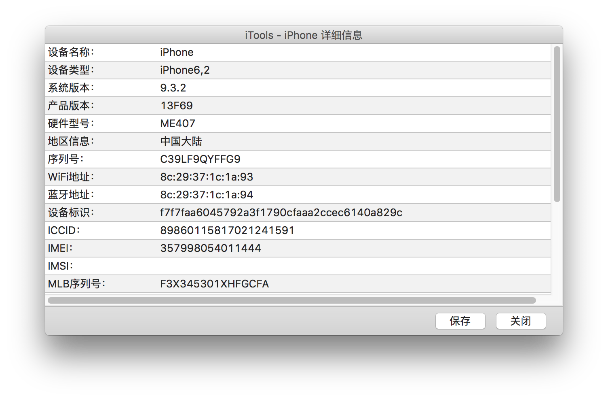Select the iPhone6,2 device type value
Viewport: 608px width, 400px height.
pyautogui.click(x=184, y=70)
